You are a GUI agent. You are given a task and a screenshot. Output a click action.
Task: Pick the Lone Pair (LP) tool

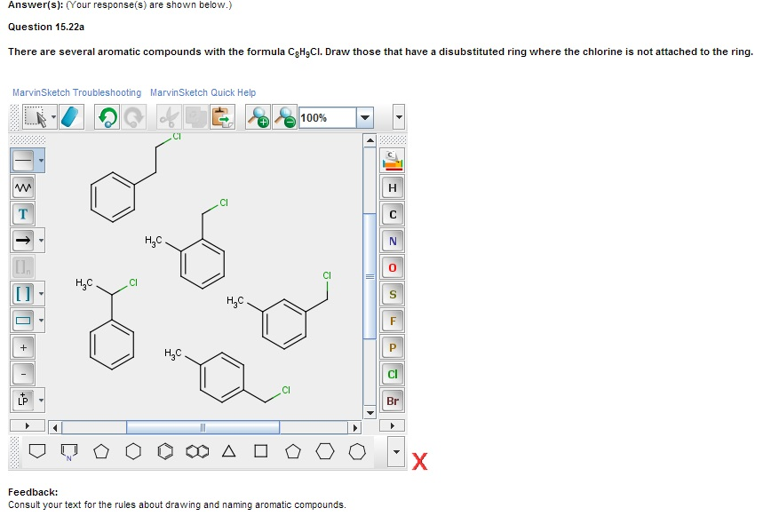[x=25, y=401]
